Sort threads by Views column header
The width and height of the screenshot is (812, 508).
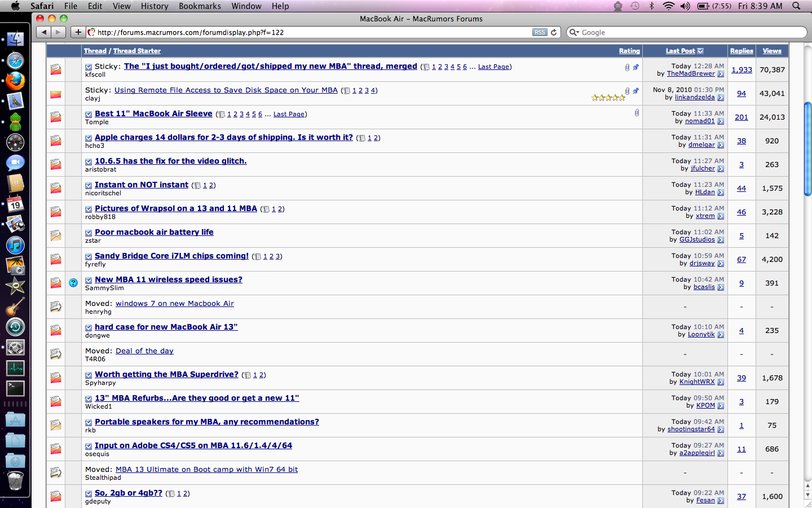[772, 51]
